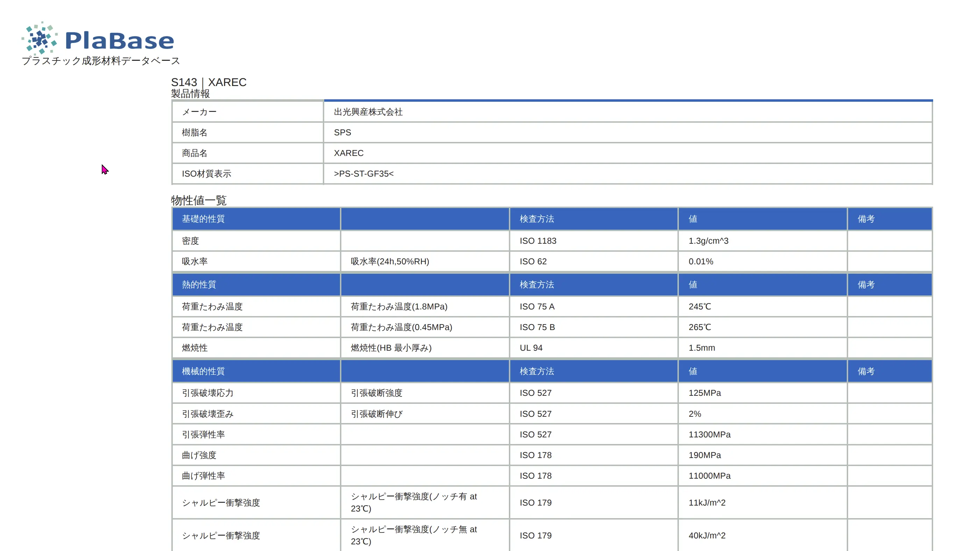Click ISO 179 in the 11kJ/m^2 row
Image resolution: width=980 pixels, height=551 pixels.
click(536, 502)
